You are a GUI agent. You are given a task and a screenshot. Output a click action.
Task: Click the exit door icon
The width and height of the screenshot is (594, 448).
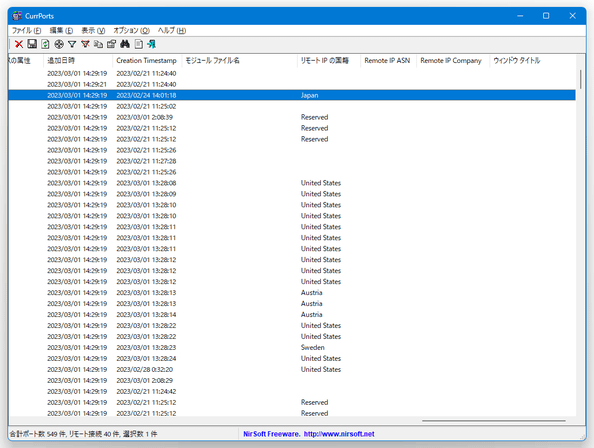[x=152, y=44]
